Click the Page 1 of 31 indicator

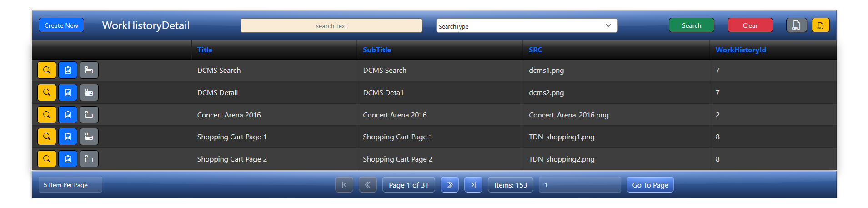[408, 185]
